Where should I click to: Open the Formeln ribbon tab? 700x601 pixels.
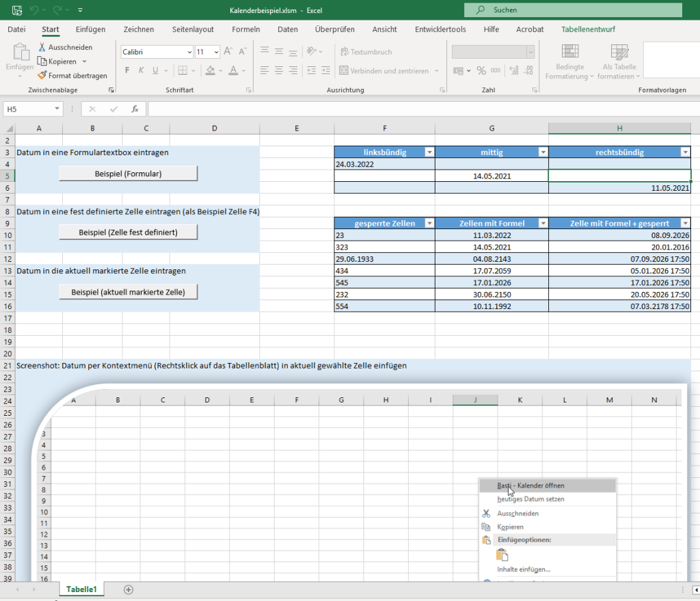(245, 29)
